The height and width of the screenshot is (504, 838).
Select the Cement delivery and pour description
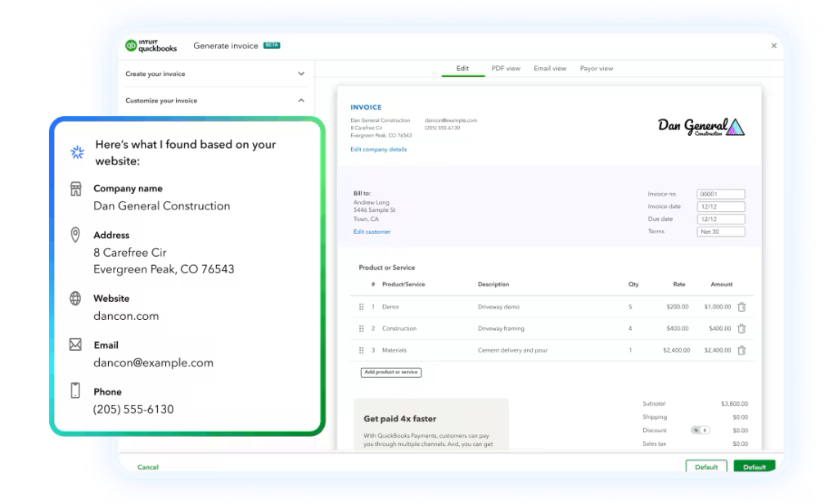tap(512, 351)
